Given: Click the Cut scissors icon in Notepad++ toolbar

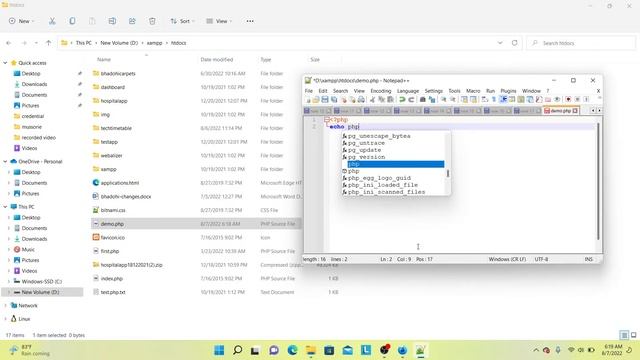Looking at the screenshot, I should pos(372,99).
